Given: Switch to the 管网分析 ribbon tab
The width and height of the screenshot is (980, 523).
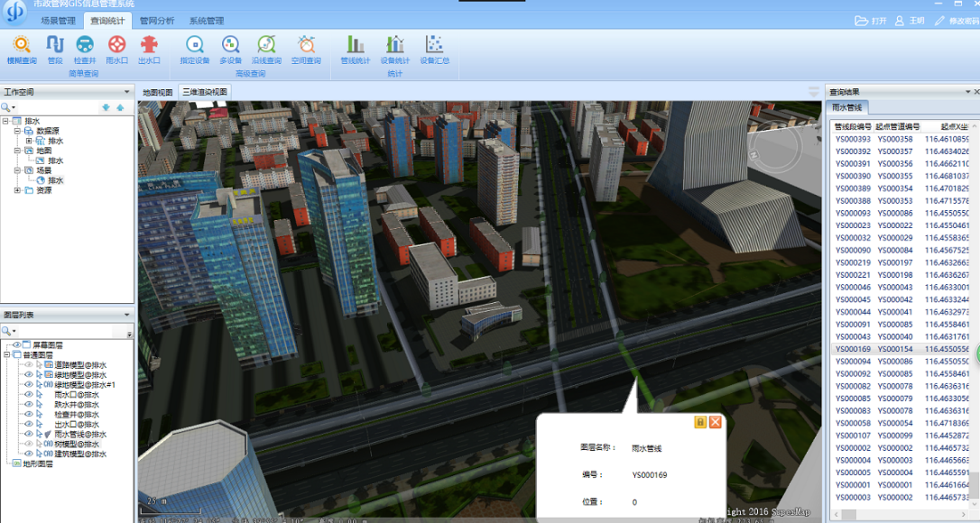Looking at the screenshot, I should [157, 21].
